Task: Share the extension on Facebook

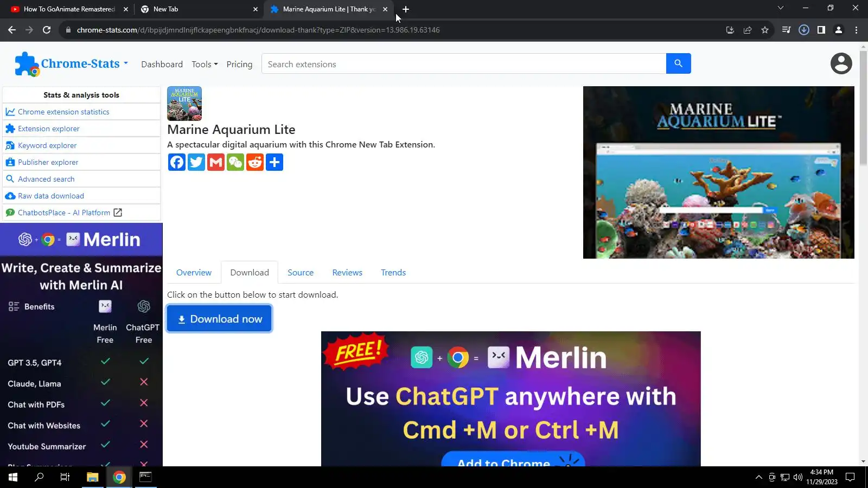Action: (x=177, y=162)
